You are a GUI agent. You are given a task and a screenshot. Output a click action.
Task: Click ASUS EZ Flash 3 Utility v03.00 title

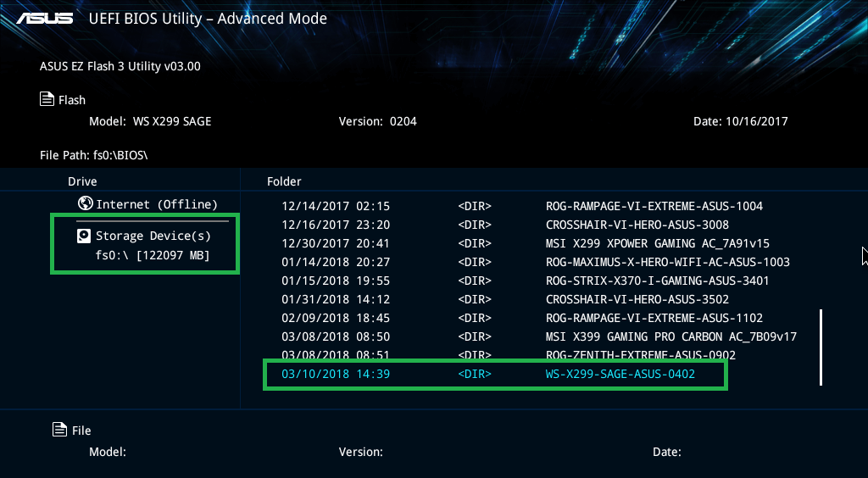(x=120, y=66)
